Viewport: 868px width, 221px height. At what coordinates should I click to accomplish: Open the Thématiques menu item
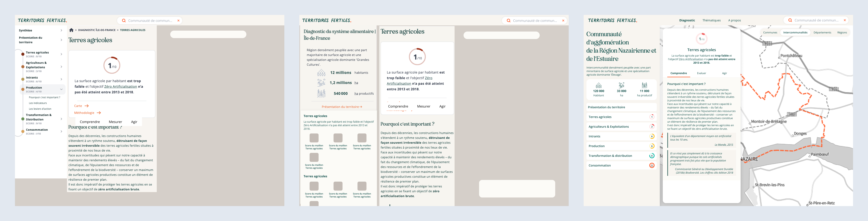coord(711,20)
